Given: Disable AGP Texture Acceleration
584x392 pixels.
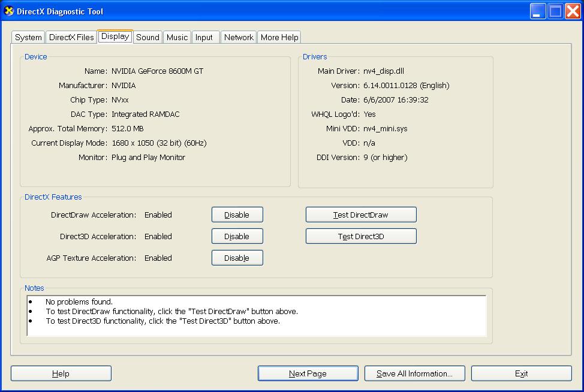Looking at the screenshot, I should [x=237, y=258].
